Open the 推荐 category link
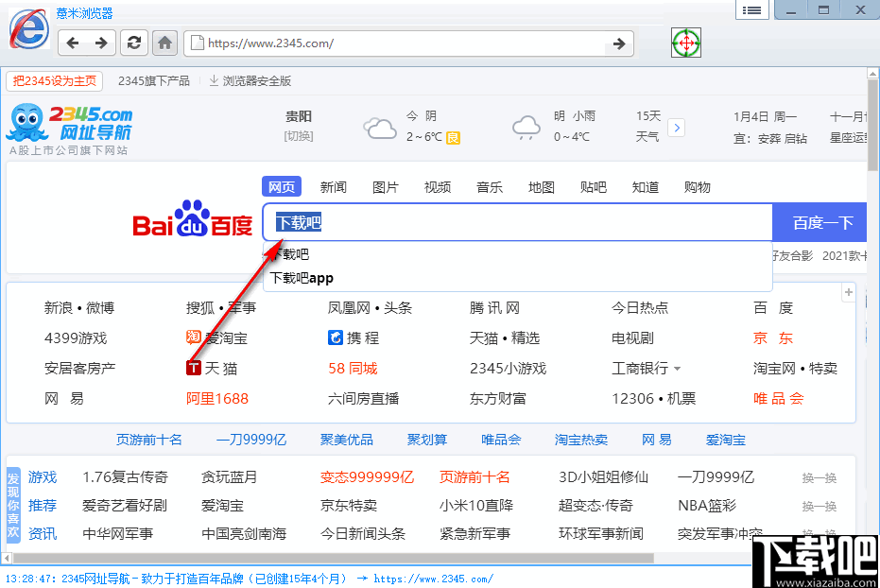 tap(43, 505)
